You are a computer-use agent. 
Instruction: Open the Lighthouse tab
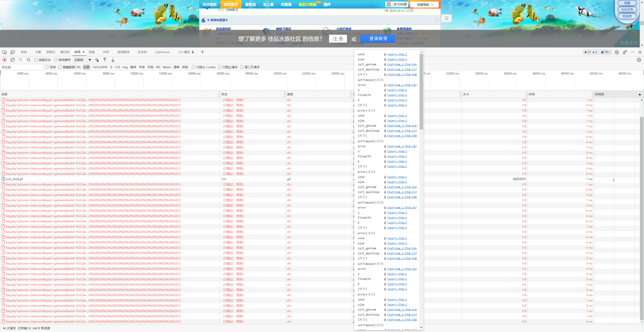162,52
